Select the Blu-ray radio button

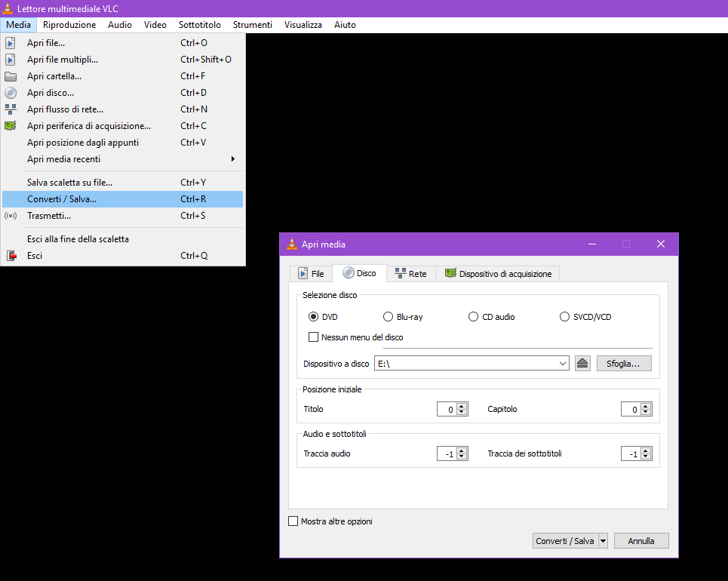(389, 317)
